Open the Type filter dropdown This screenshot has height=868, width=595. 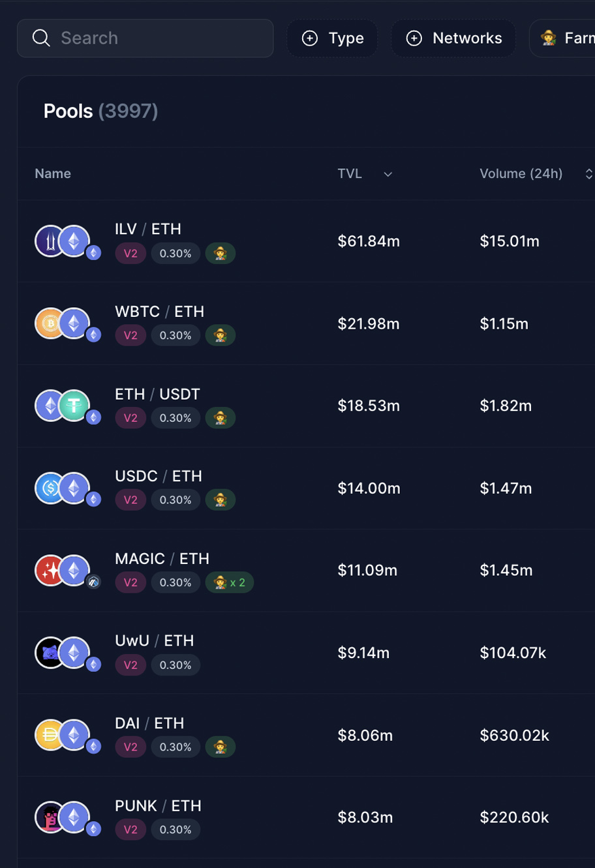[332, 38]
